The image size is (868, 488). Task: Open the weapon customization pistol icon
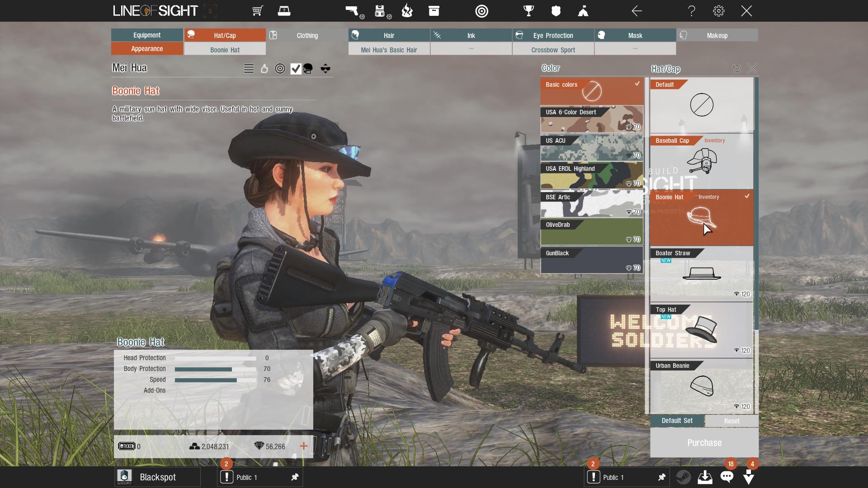point(353,11)
